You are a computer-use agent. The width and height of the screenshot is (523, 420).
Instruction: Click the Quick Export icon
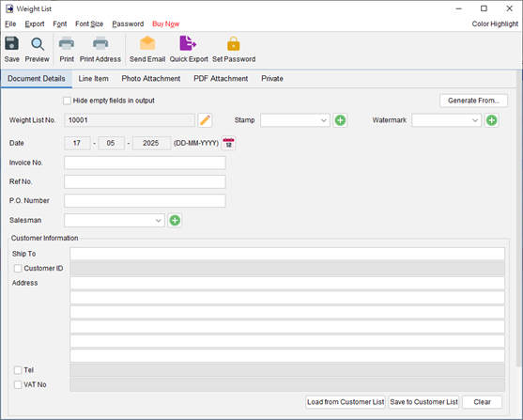188,43
